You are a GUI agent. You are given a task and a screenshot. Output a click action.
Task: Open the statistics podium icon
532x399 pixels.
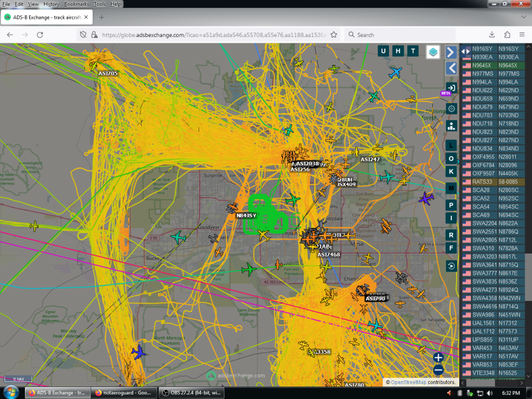tap(451, 126)
